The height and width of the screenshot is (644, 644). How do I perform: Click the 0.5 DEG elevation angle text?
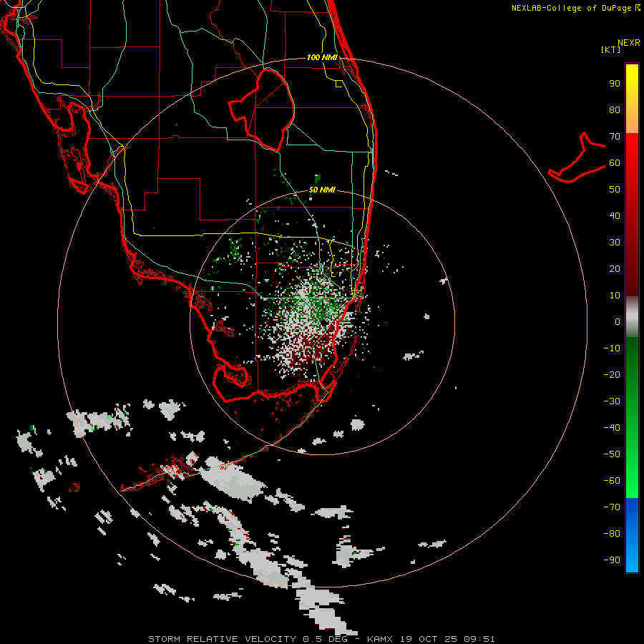(326, 639)
